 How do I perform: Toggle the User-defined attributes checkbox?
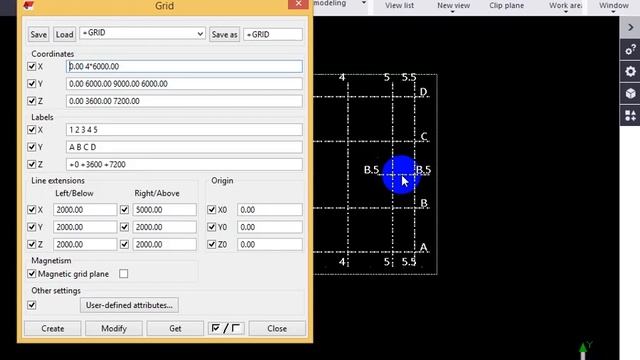point(31,305)
